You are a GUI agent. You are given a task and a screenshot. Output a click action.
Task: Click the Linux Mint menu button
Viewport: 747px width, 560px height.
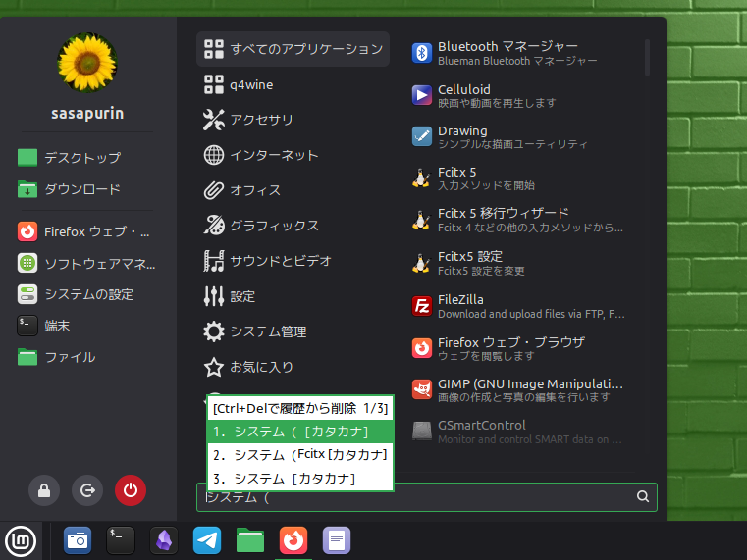click(21, 539)
